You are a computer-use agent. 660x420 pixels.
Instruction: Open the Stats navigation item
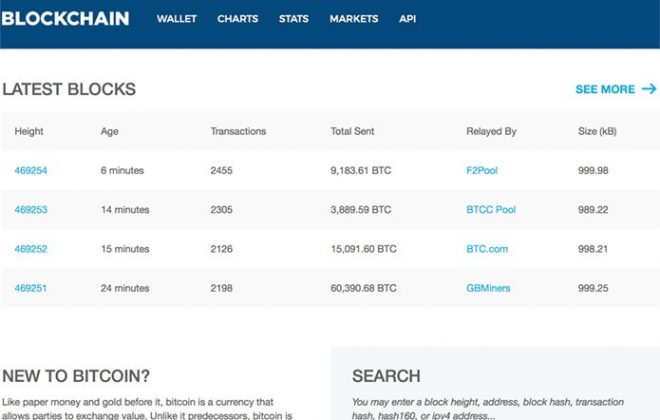(293, 19)
